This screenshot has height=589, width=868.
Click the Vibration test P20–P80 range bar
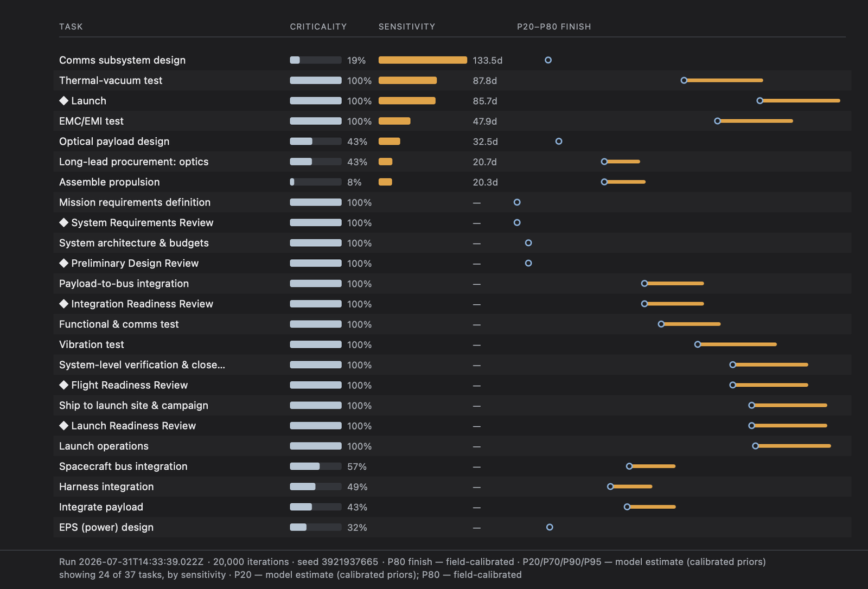pos(737,344)
